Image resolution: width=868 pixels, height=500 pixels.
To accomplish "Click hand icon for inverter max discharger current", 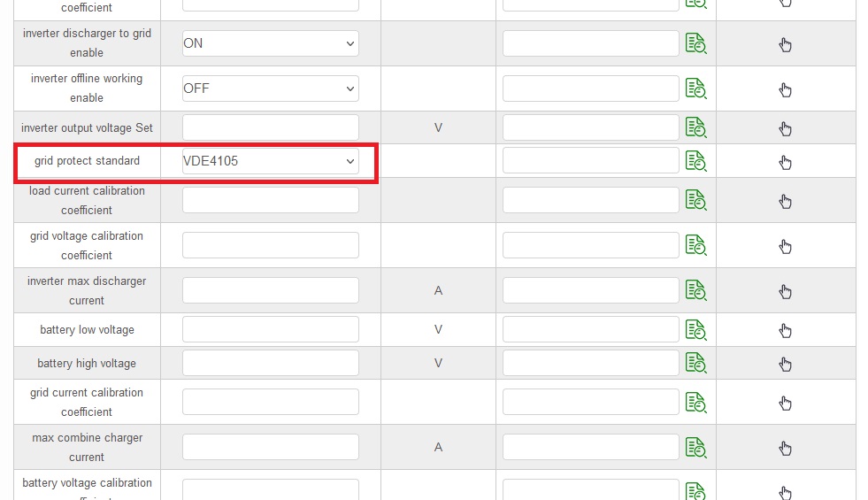I will click(785, 291).
